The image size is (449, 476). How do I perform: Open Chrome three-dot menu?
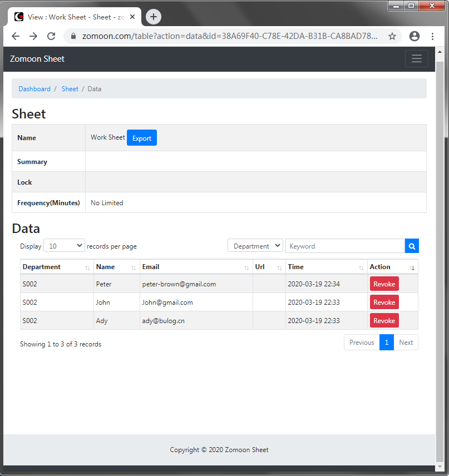coord(432,36)
